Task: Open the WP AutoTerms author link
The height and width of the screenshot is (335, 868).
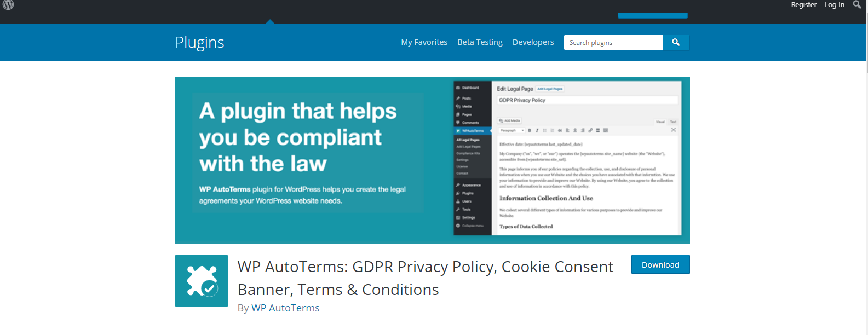Action: (x=285, y=308)
